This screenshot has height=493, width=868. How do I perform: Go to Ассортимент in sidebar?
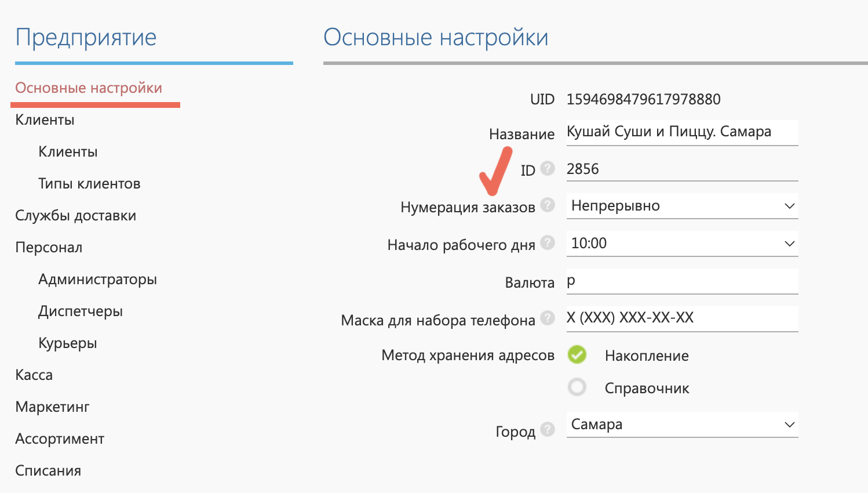tap(60, 439)
